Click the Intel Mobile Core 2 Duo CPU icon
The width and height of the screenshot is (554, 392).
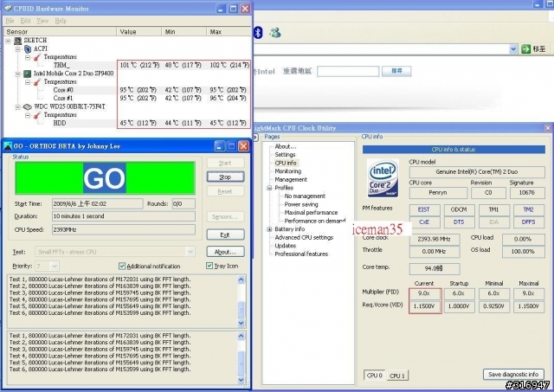click(x=28, y=74)
